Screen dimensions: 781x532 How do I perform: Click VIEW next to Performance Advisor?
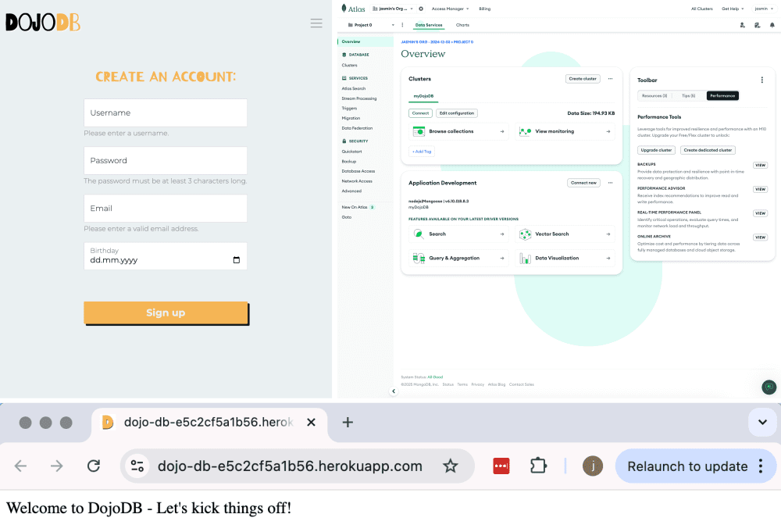click(760, 189)
